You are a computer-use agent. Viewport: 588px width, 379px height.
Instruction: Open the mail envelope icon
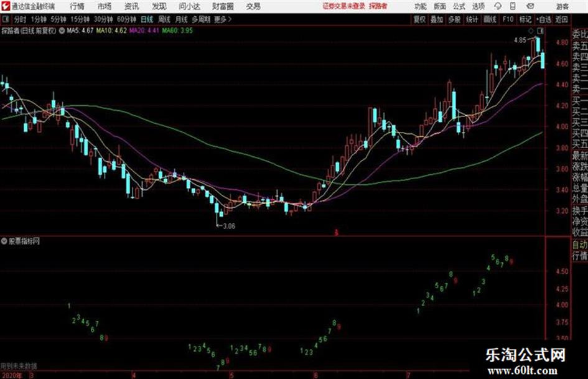(x=530, y=6)
